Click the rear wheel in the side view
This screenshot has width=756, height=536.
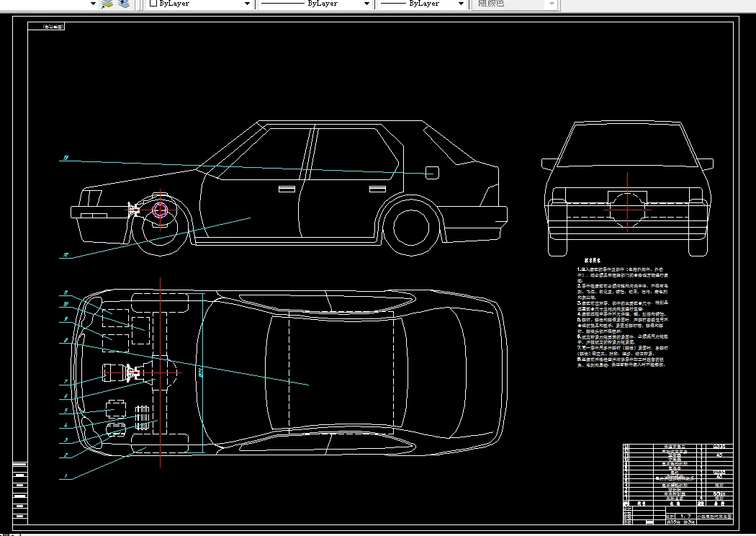tap(411, 228)
